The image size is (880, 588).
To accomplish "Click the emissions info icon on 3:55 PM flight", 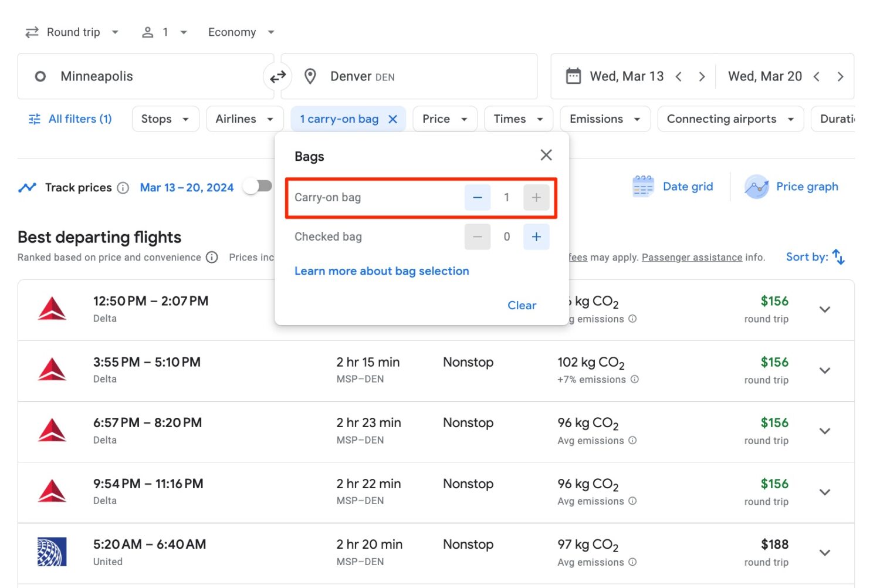I will tap(634, 380).
